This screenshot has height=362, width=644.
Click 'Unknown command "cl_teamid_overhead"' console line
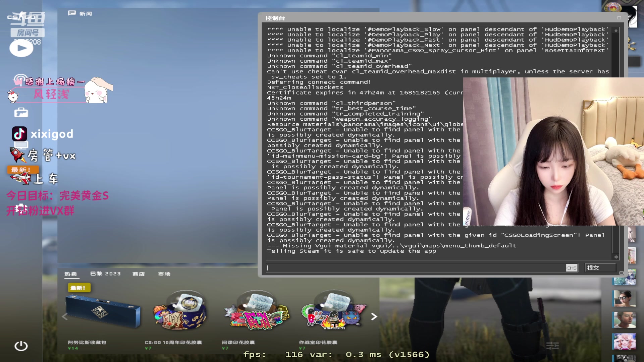pos(339,66)
